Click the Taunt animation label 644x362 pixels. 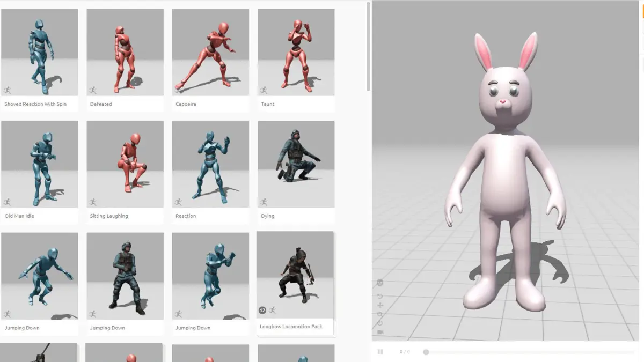point(267,104)
